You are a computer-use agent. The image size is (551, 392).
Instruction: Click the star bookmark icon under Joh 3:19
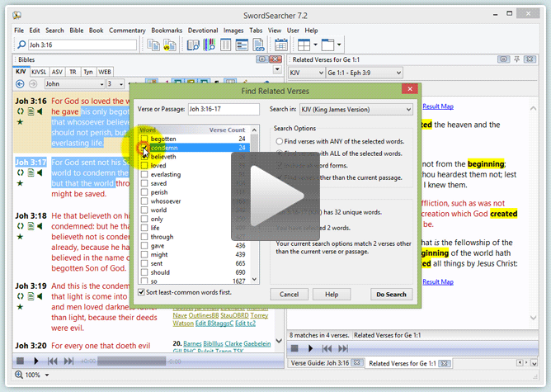click(20, 307)
